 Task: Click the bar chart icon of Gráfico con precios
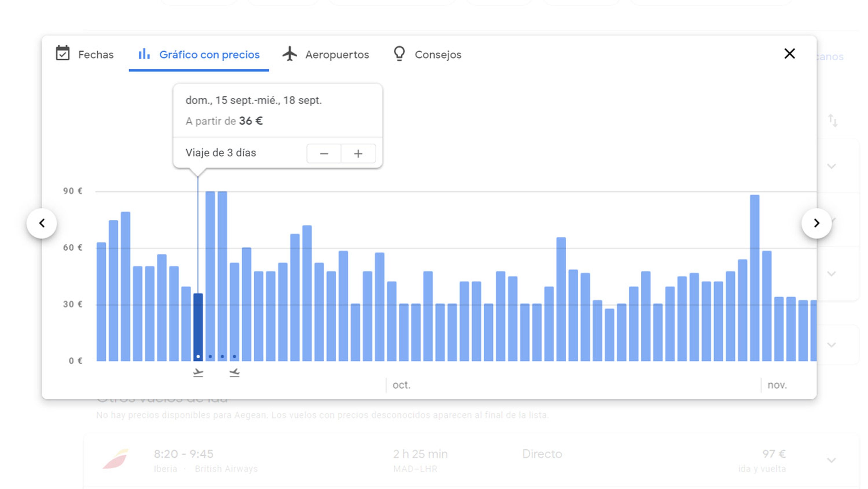[x=144, y=54]
